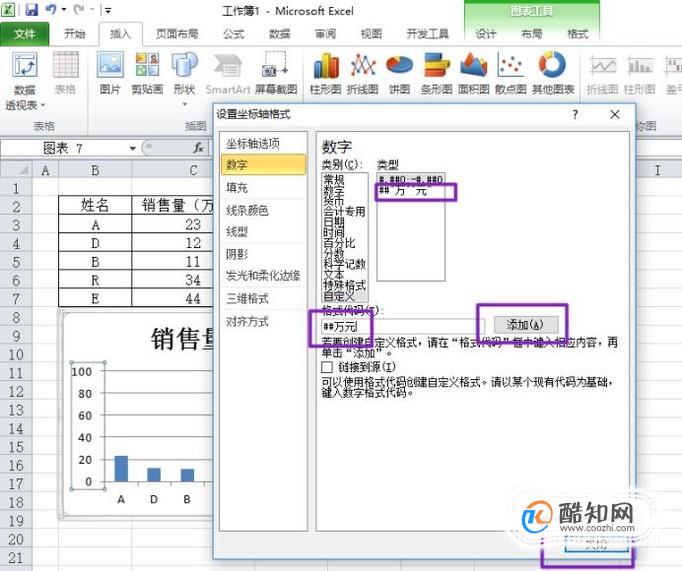Insert a PivotTable (数据透视表)
This screenshot has width=682, height=571.
[x=24, y=75]
